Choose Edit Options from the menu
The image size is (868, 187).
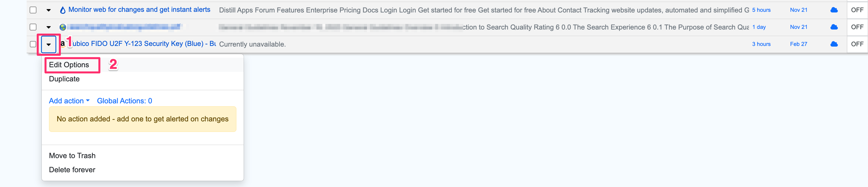[x=69, y=65]
